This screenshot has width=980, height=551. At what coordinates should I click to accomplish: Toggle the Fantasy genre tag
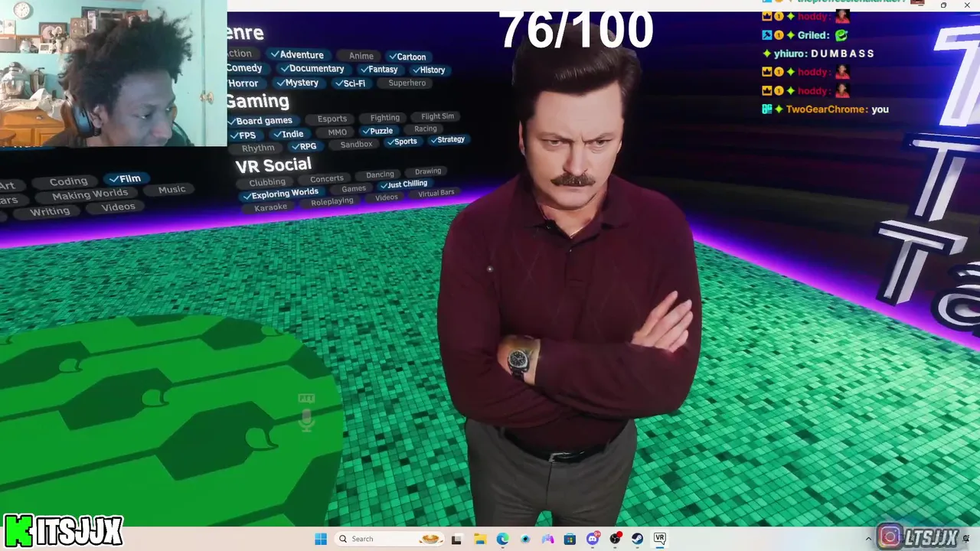click(378, 70)
